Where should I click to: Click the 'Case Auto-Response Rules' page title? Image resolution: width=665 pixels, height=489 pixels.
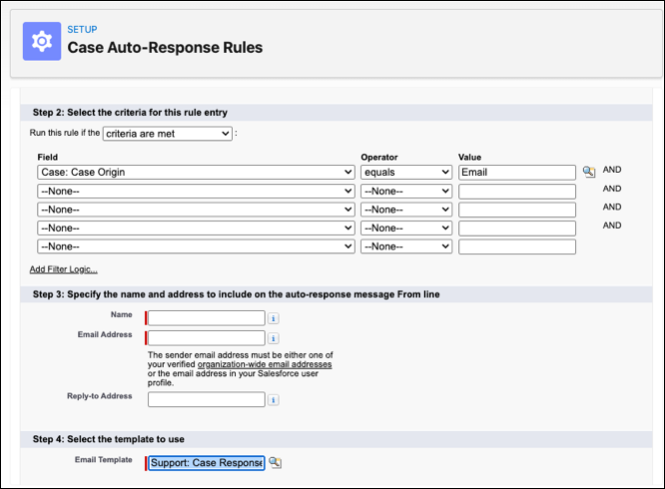tap(165, 48)
